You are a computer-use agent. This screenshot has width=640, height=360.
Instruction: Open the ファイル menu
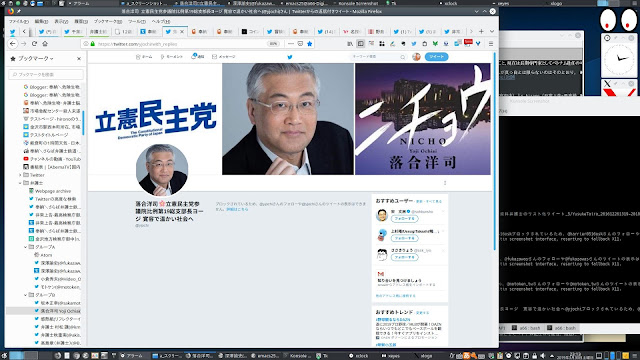(19, 21)
